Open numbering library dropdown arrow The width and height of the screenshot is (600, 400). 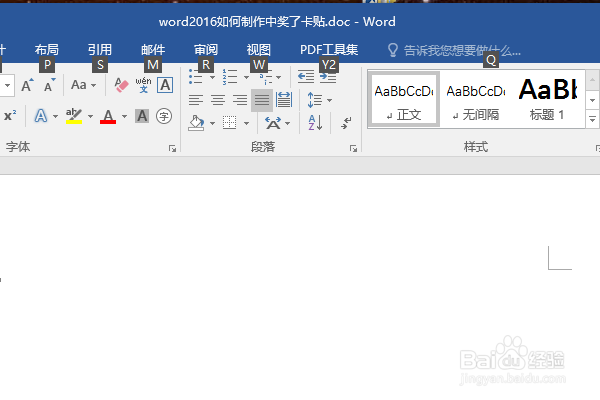(246, 77)
